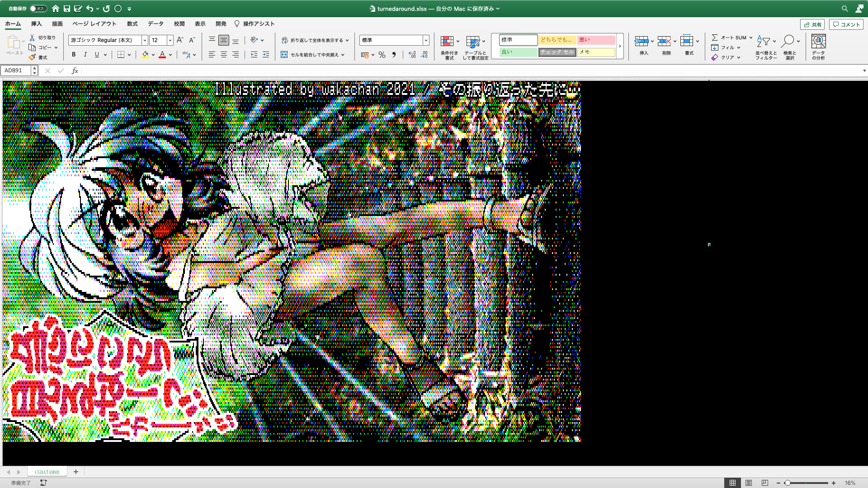The height and width of the screenshot is (488, 868).
Task: Click the Name Box showing ADB91
Action: (16, 70)
